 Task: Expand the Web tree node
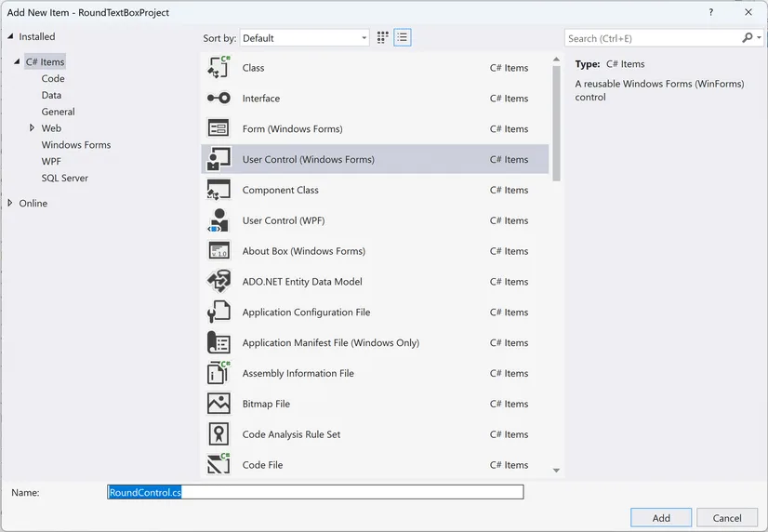(32, 127)
